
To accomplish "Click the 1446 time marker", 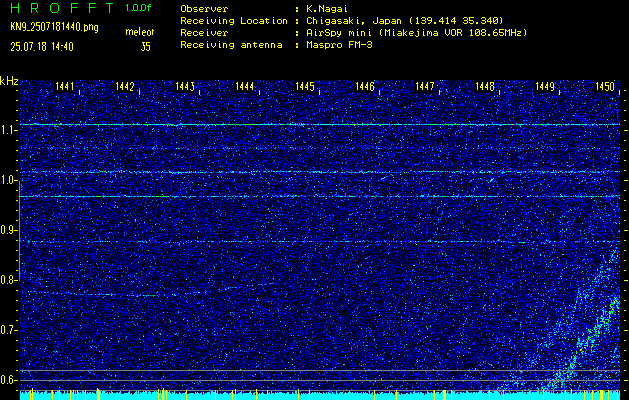I will click(365, 86).
